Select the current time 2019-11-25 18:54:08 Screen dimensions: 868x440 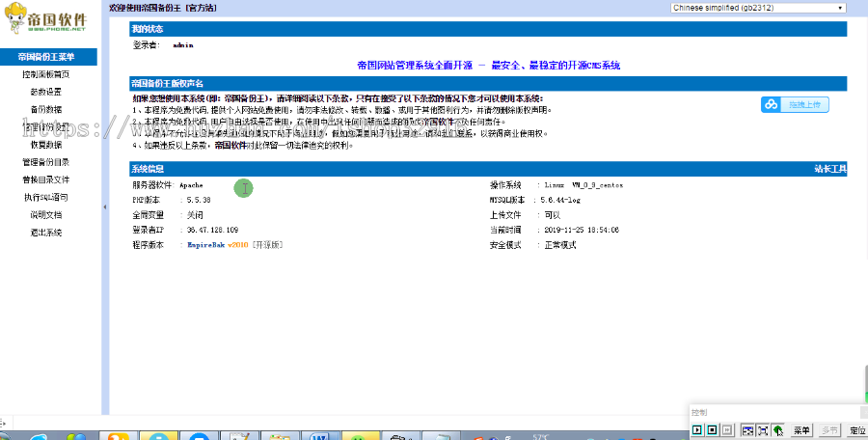[582, 230]
